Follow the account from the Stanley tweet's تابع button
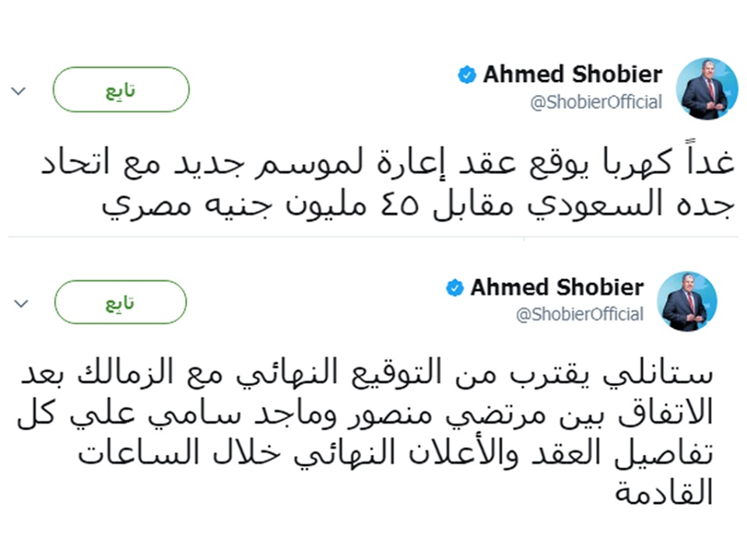Viewport: 747px width, 560px height. 121,303
